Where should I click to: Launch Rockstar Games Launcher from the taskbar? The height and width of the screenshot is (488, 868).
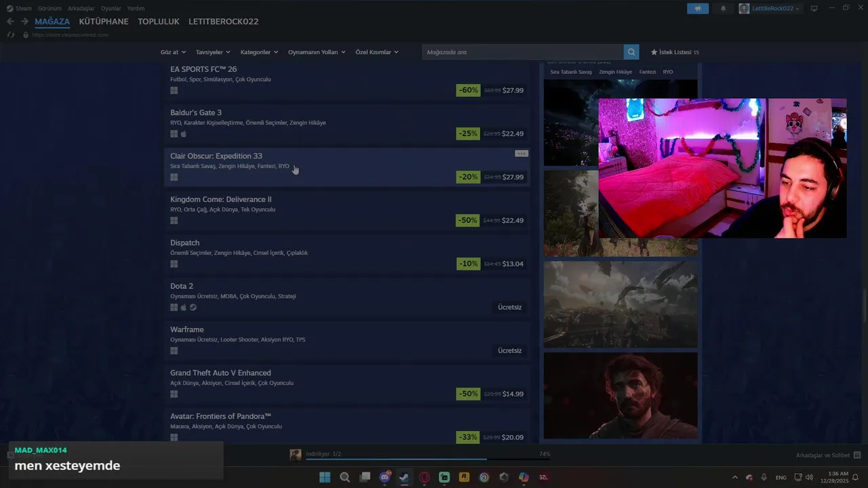tap(464, 477)
